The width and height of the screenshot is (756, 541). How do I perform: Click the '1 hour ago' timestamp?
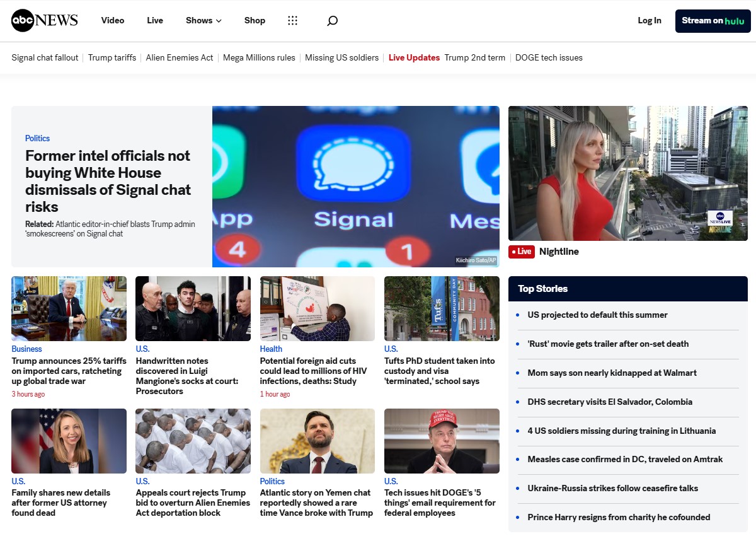[275, 394]
